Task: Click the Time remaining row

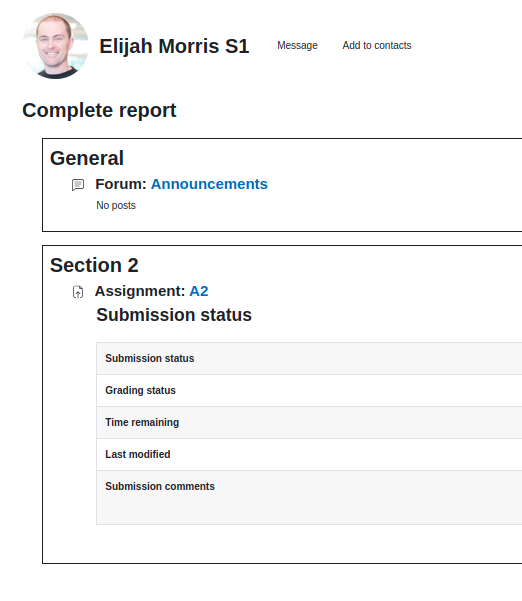Action: [x=309, y=422]
